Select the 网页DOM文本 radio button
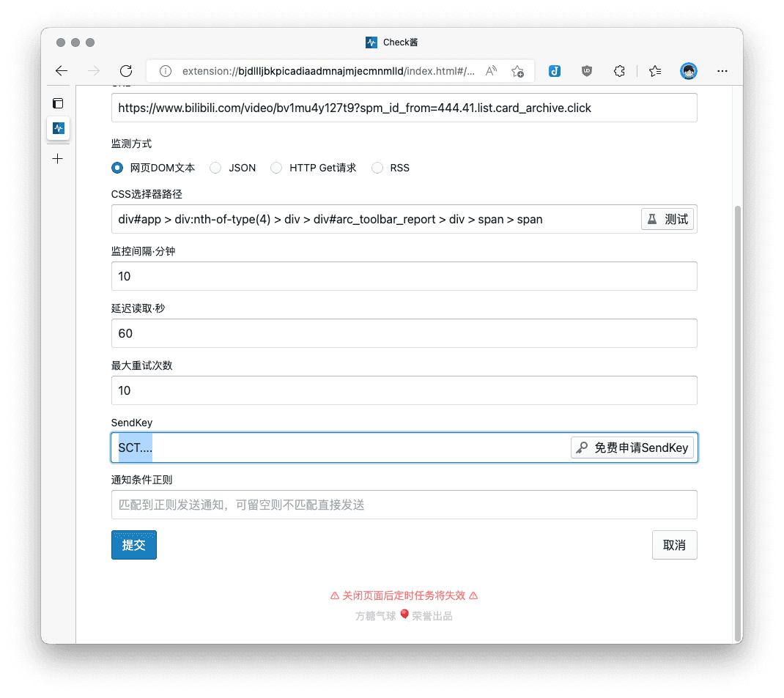The width and height of the screenshot is (784, 698). tap(117, 168)
